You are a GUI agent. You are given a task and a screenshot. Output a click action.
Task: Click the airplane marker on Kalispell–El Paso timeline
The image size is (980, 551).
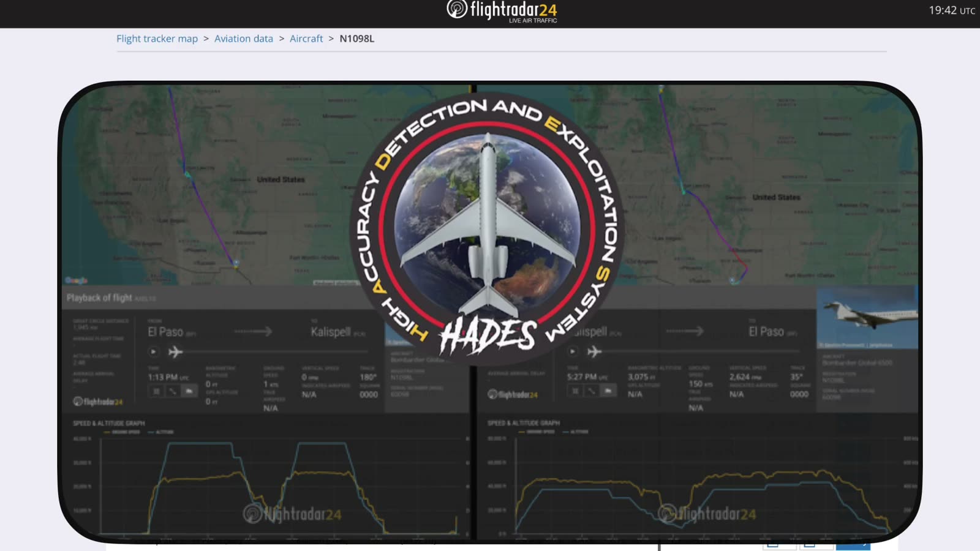[x=594, y=351]
